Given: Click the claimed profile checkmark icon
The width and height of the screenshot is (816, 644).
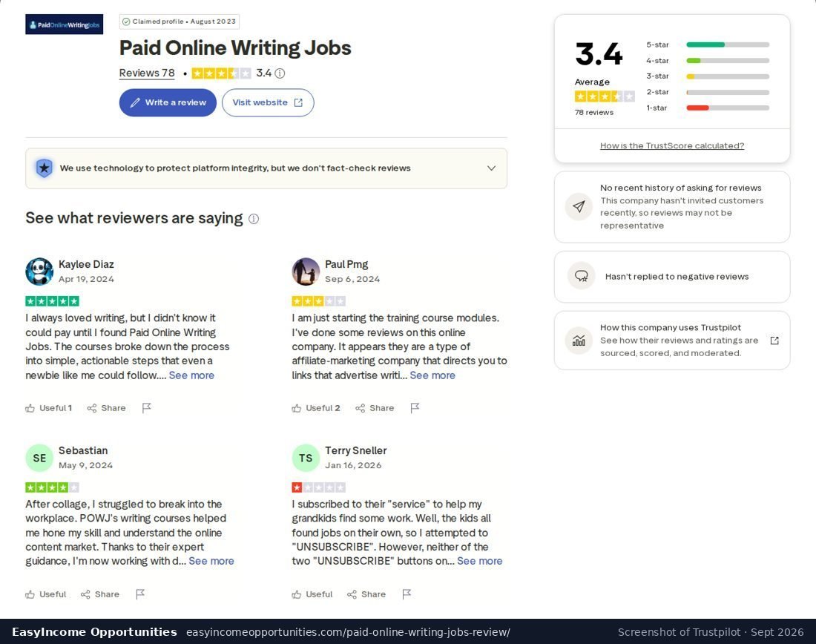Looking at the screenshot, I should [x=126, y=22].
